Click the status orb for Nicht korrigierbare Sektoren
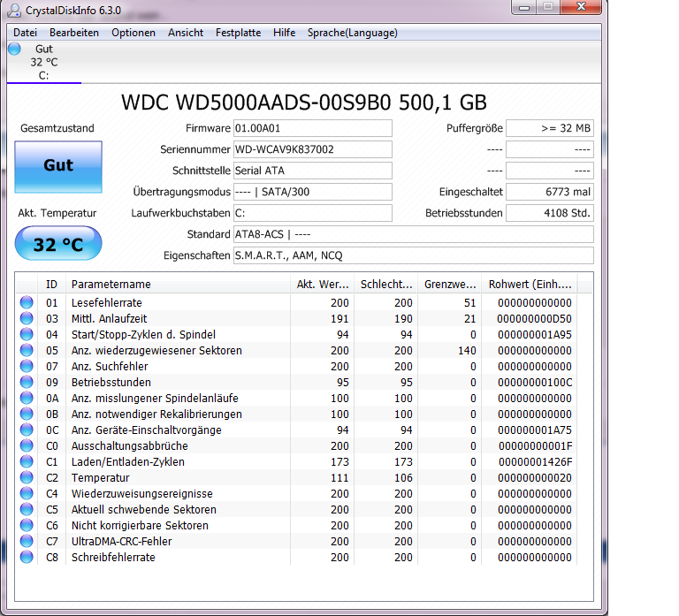 click(27, 525)
